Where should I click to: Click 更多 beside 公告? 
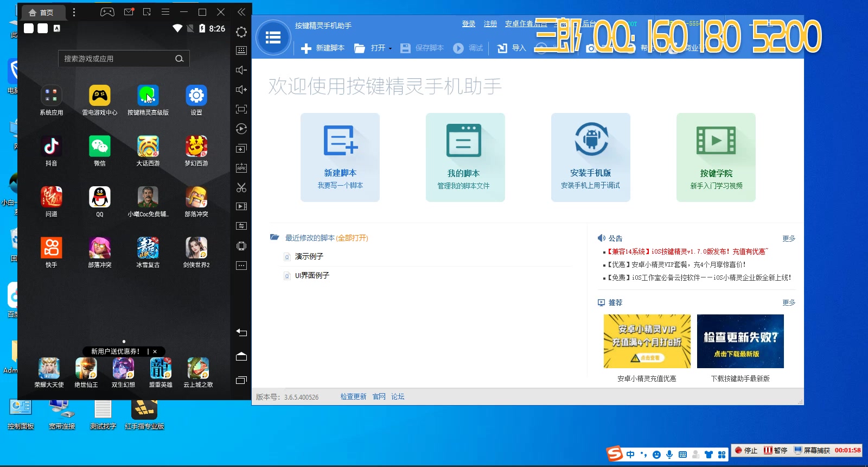pos(789,238)
